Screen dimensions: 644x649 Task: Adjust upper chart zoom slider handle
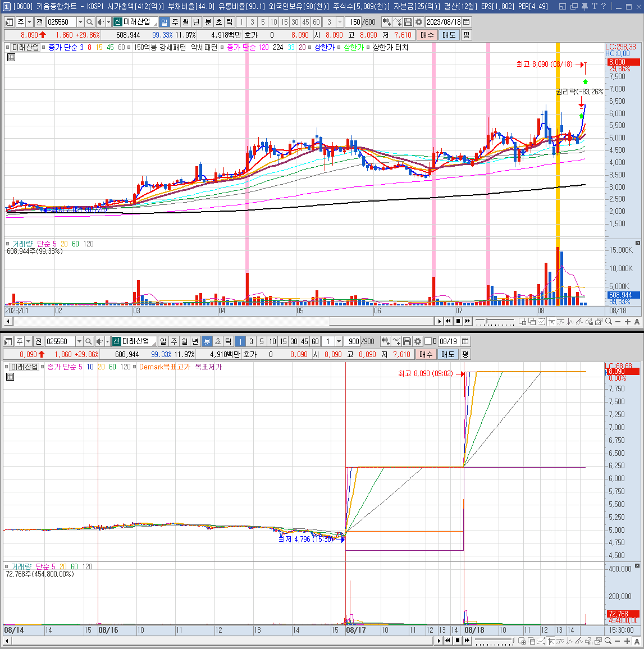[x=487, y=321]
